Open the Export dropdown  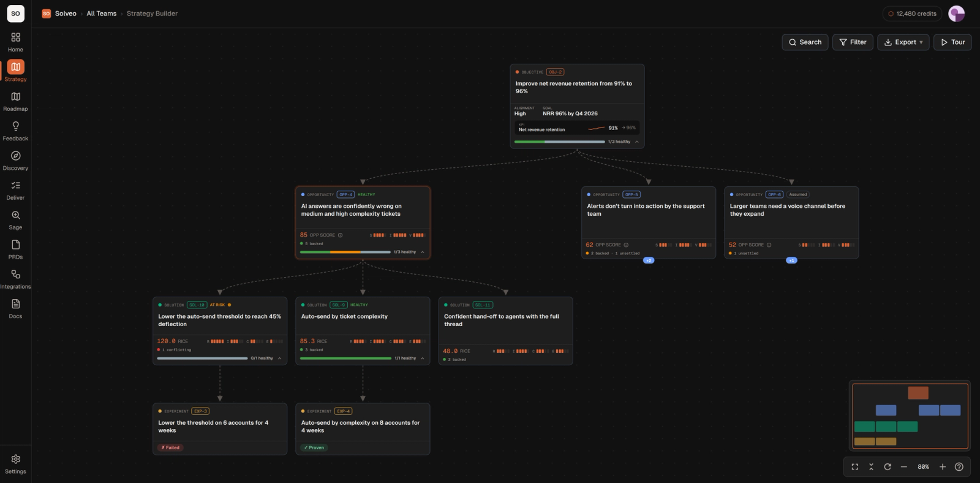tap(903, 42)
